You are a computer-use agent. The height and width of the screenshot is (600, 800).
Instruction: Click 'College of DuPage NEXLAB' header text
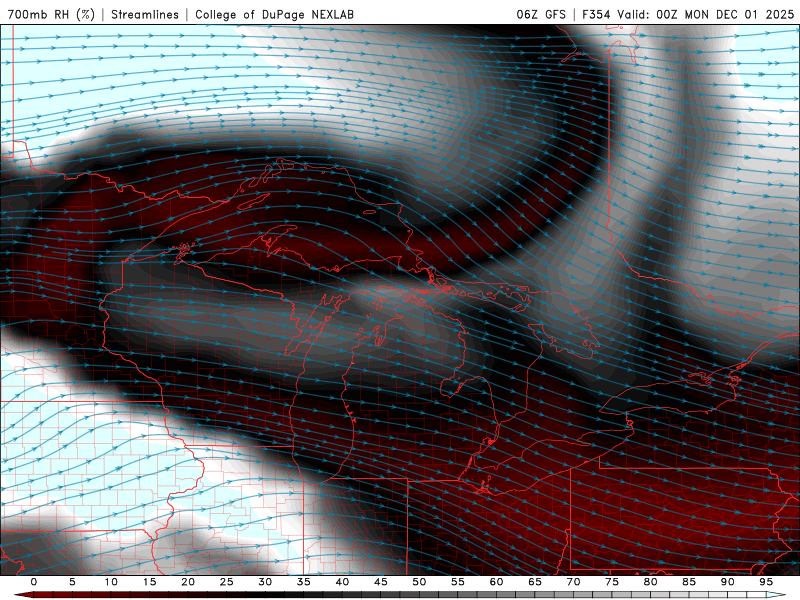pyautogui.click(x=274, y=14)
